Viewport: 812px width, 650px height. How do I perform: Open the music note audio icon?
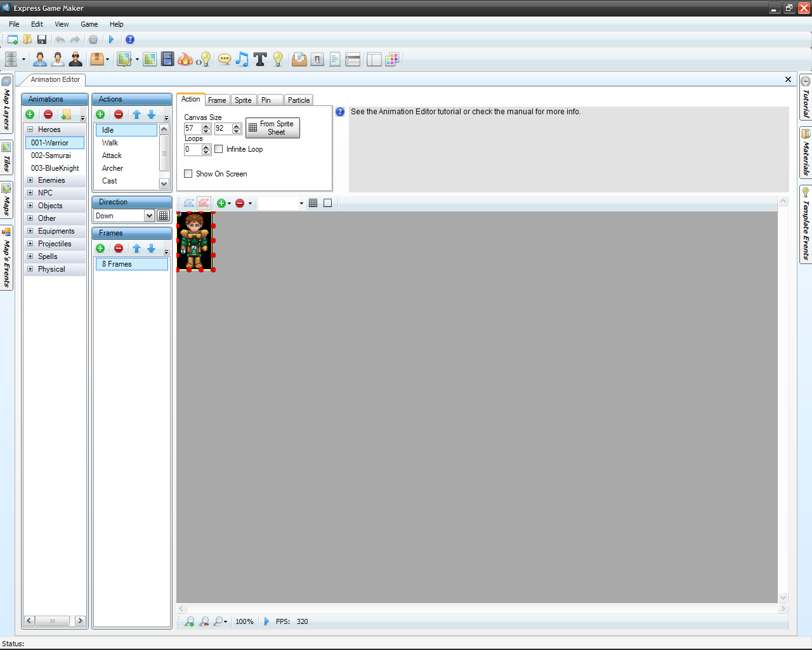pyautogui.click(x=242, y=59)
